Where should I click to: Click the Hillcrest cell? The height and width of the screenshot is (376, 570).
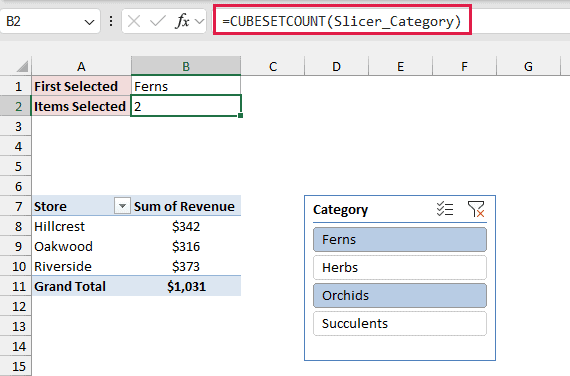[x=81, y=227]
